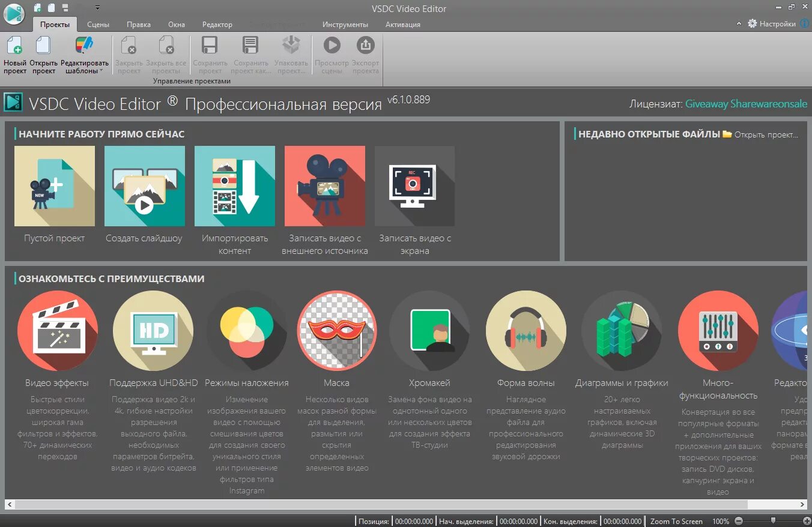Click quick-access new project icon in title bar

tap(38, 8)
